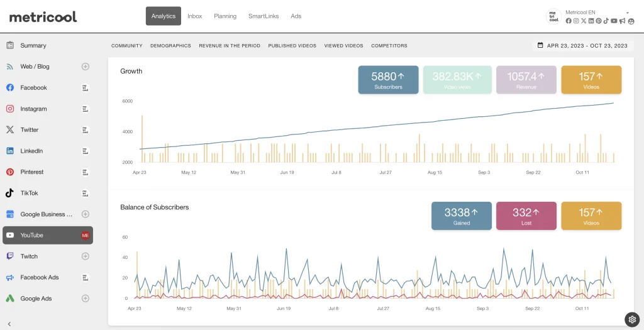Jump to the Competitors section

click(389, 46)
